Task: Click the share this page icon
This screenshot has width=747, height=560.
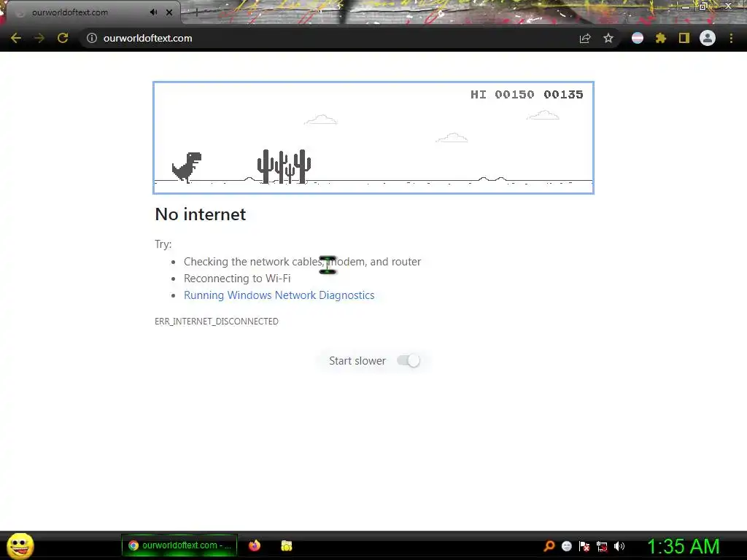Action: click(x=585, y=39)
